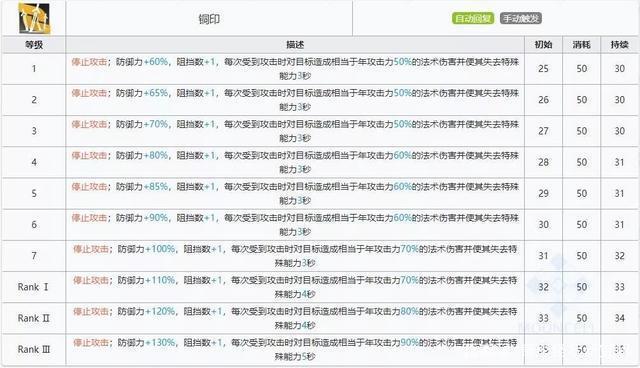This screenshot has width=640, height=368.
Task: Click the skill name 铜印
Action: (x=209, y=19)
